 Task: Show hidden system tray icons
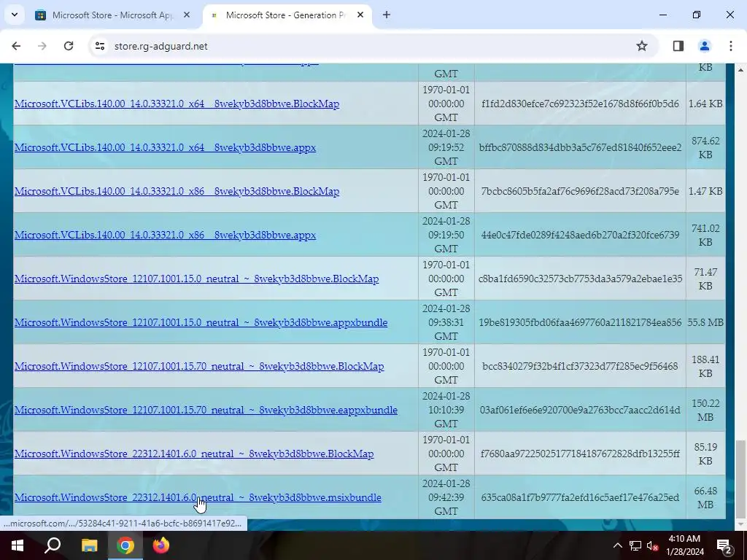617,545
